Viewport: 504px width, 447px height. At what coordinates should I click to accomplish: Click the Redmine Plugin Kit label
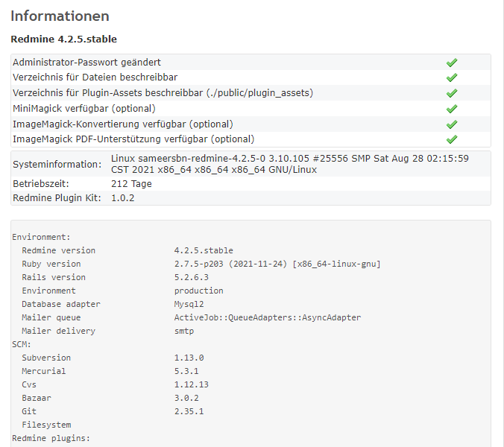[x=57, y=198]
